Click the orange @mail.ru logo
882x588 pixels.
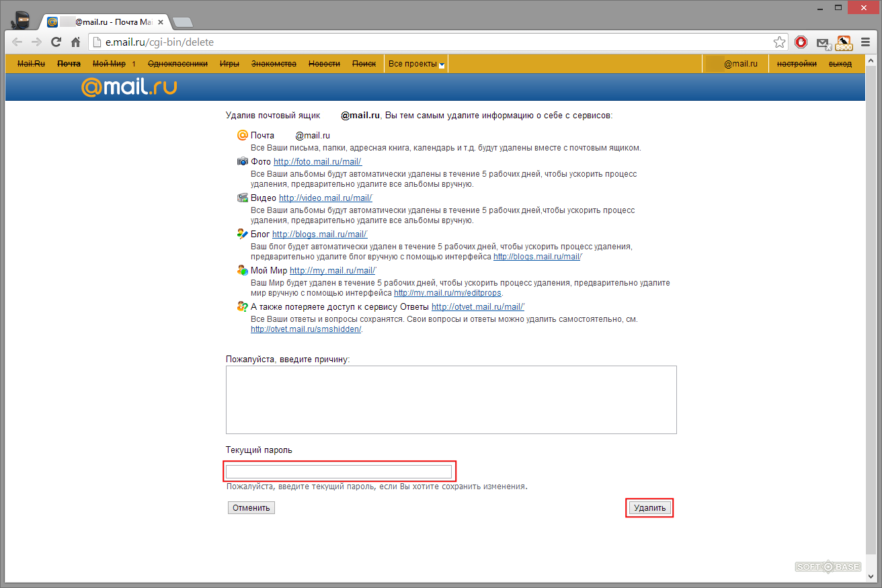128,87
